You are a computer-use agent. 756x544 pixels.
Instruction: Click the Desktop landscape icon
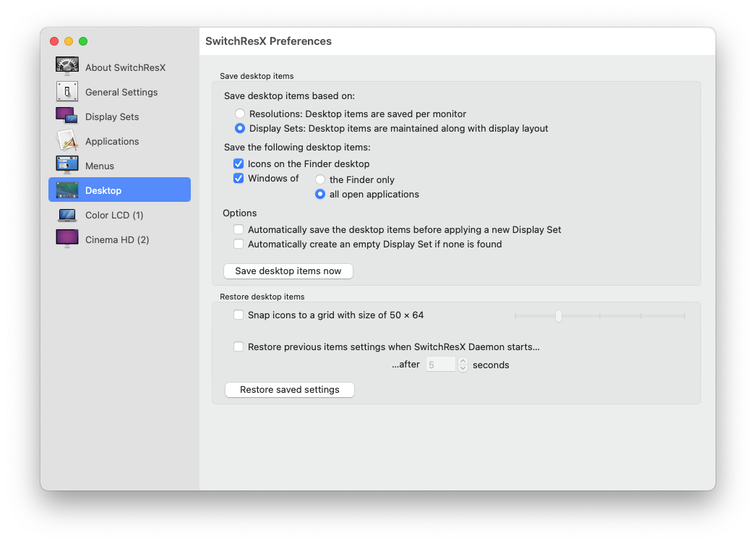point(67,190)
